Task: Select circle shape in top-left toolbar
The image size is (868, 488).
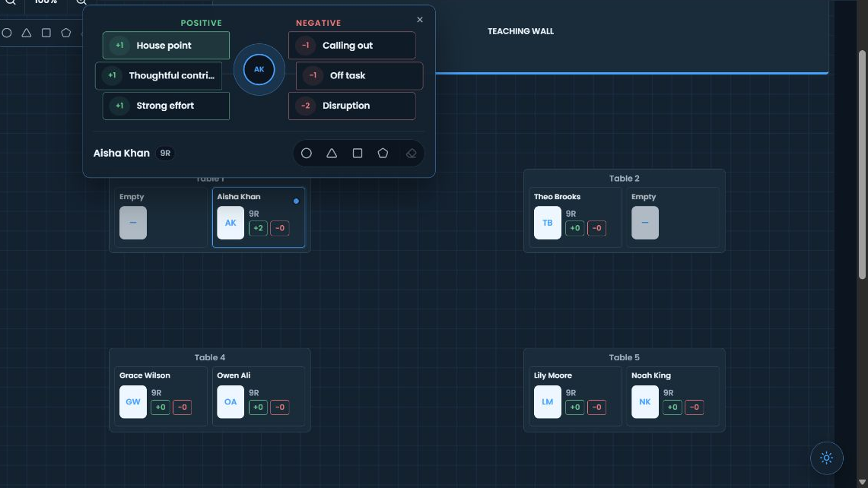Action: 7,33
